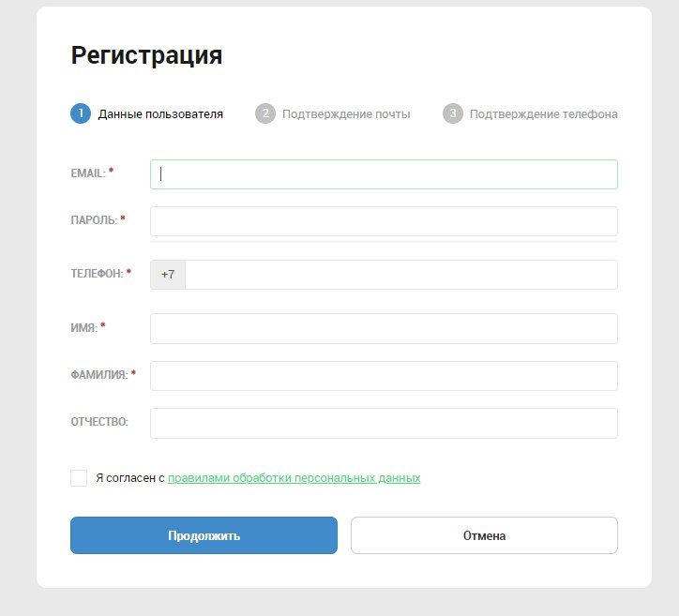The image size is (679, 616).
Task: Click the step 3 number circle
Action: (x=453, y=114)
